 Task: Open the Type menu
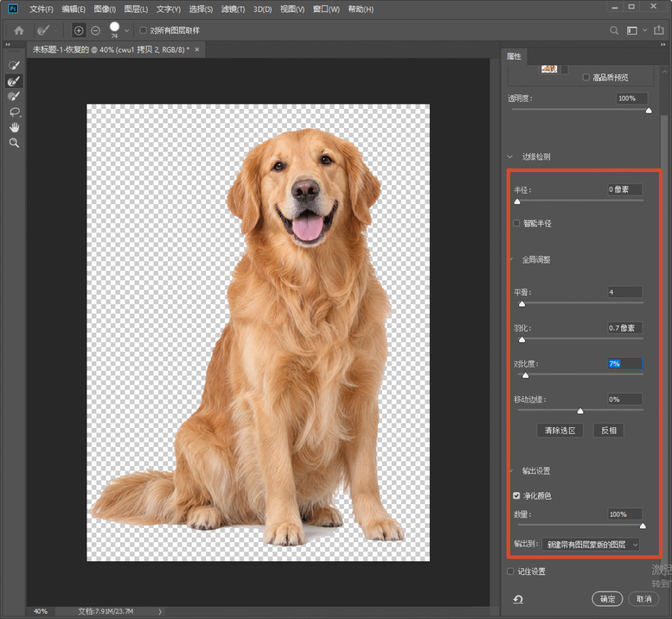(169, 9)
